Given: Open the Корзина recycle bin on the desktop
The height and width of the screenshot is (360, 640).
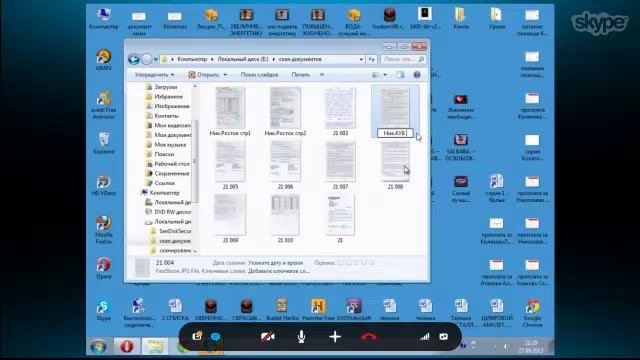Looking at the screenshot, I should 104,143.
